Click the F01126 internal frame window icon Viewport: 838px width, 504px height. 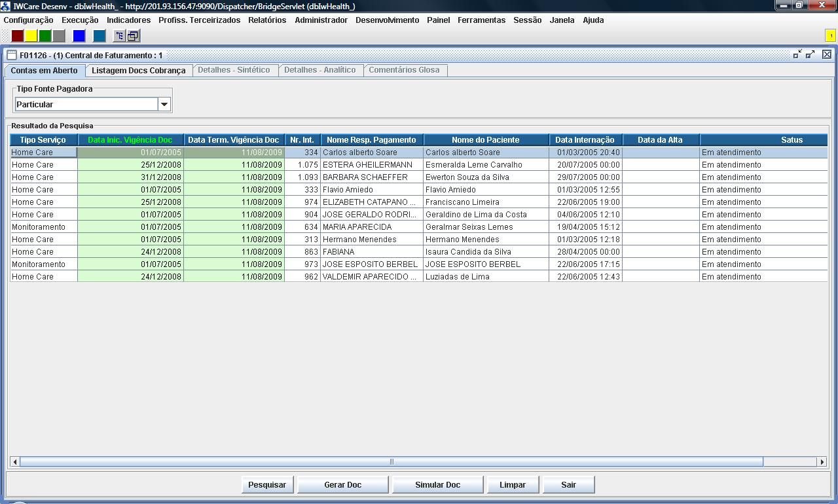(x=12, y=56)
